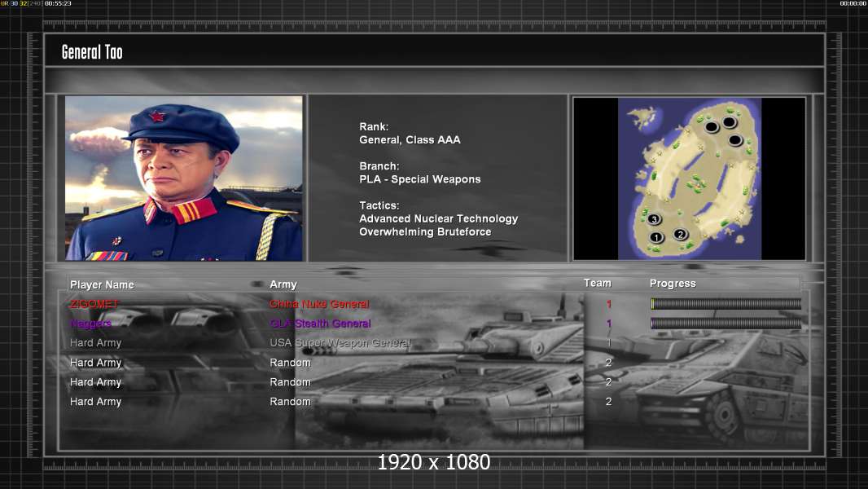The height and width of the screenshot is (489, 868).
Task: Click 'USA Super Weapon General' army text
Action: coord(340,343)
